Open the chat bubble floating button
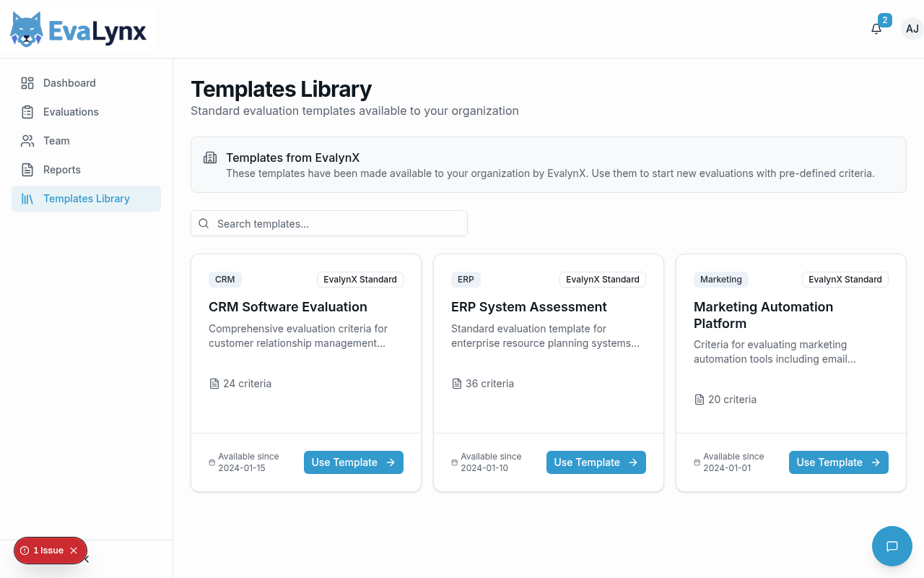Viewport: 924px width, 578px height. coord(892,546)
